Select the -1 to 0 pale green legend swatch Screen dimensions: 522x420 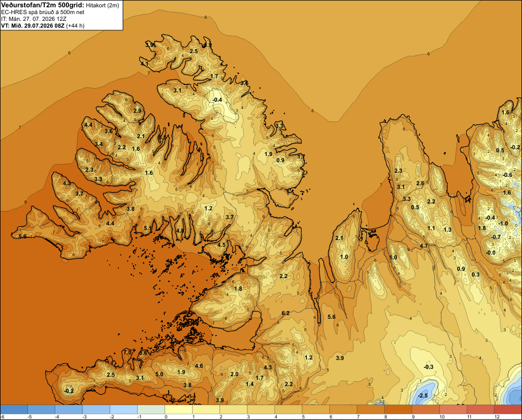(x=151, y=410)
